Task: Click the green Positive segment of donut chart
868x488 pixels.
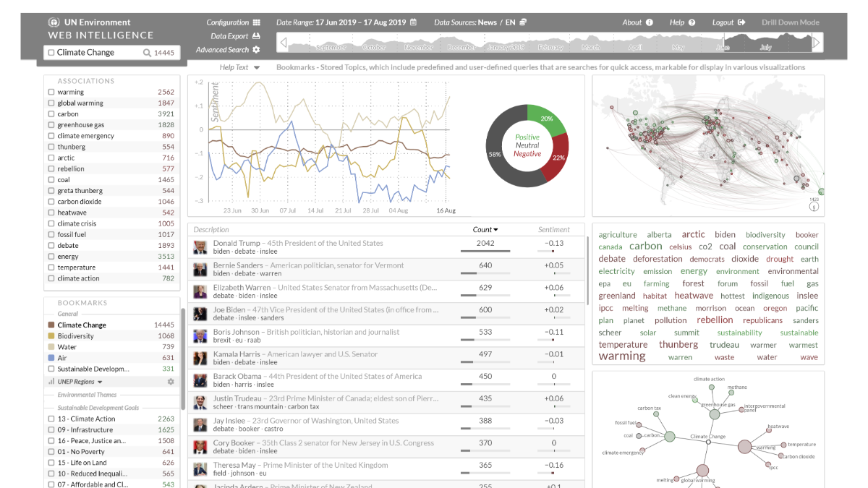Action: 548,120
